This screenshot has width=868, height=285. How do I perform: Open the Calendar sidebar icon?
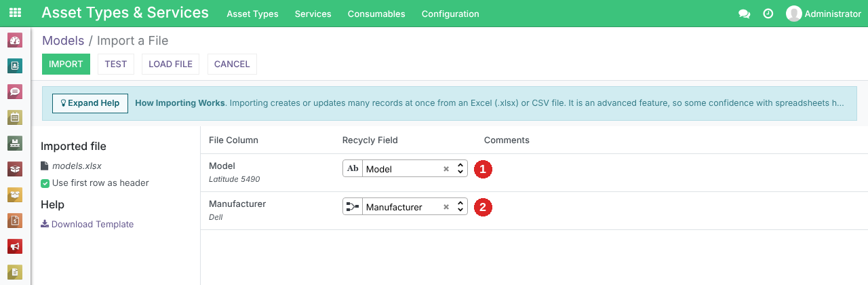(15, 117)
